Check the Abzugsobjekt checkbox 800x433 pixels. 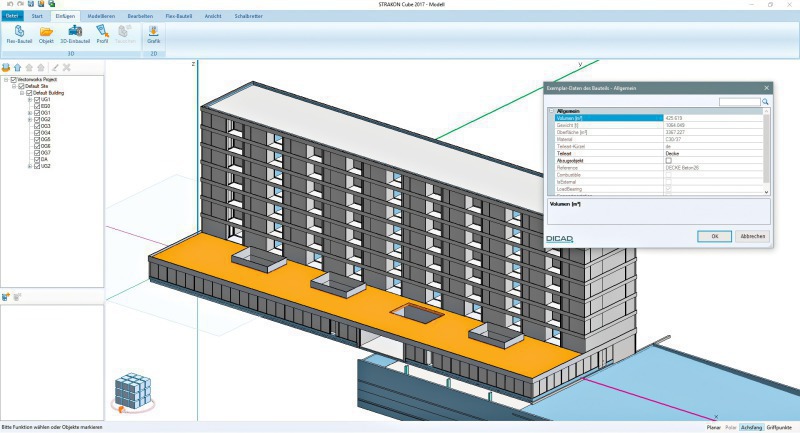tap(668, 161)
